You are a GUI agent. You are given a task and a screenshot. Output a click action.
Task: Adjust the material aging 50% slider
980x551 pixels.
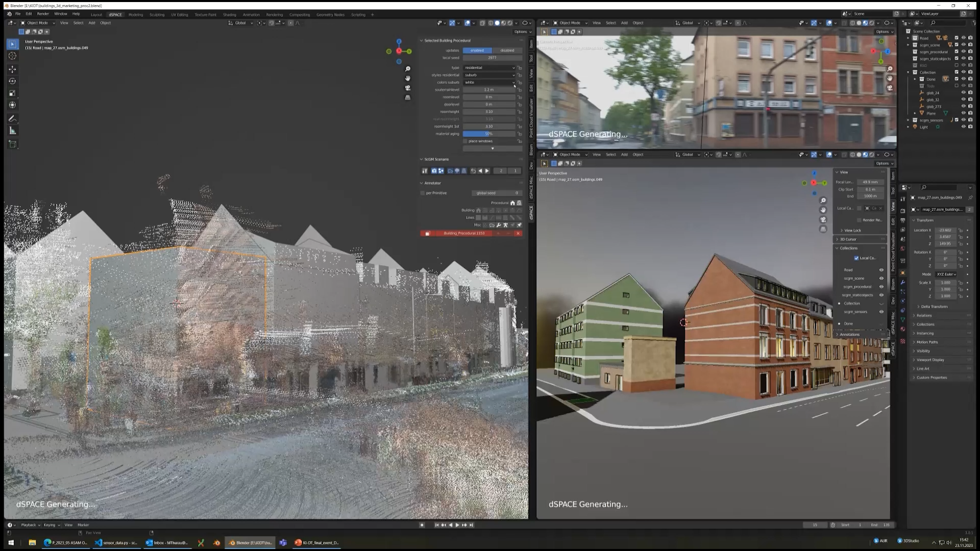(x=488, y=134)
